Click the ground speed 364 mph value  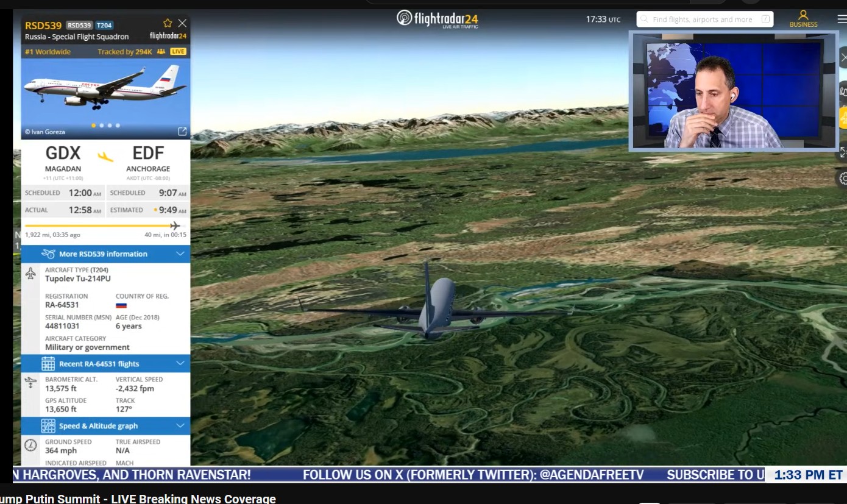pyautogui.click(x=61, y=451)
